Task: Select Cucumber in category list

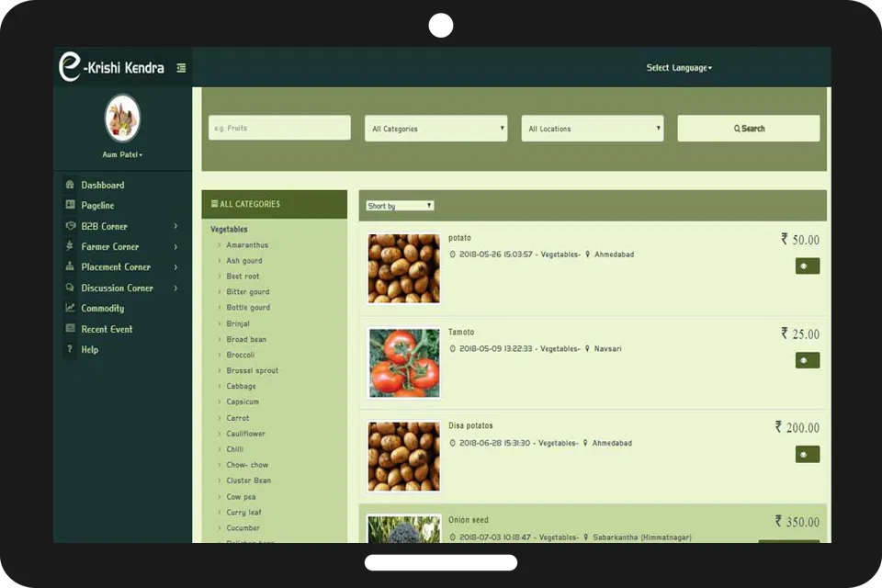Action: (243, 527)
